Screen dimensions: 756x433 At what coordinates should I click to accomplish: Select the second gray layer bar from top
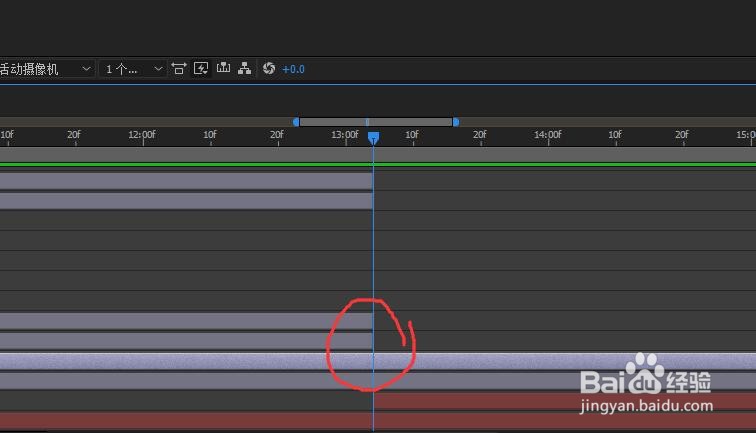186,201
